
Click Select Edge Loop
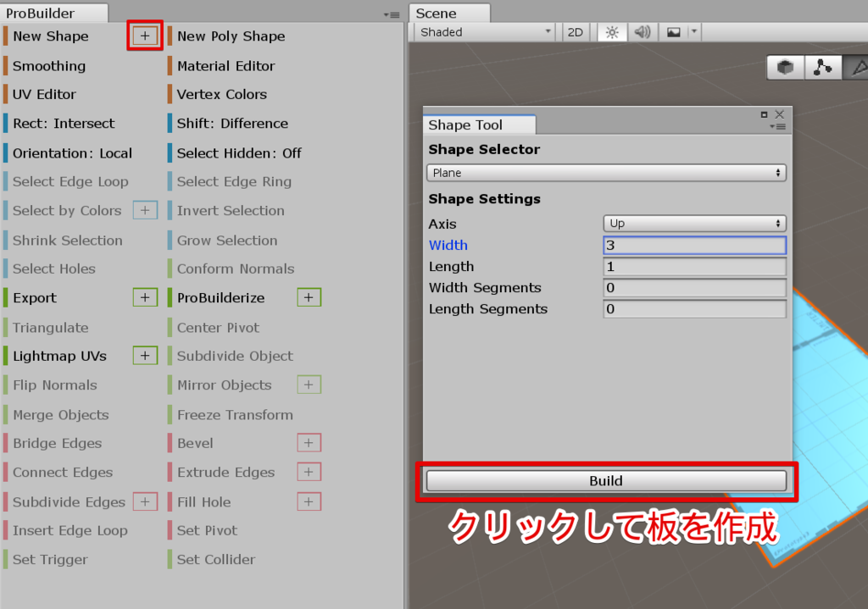70,181
